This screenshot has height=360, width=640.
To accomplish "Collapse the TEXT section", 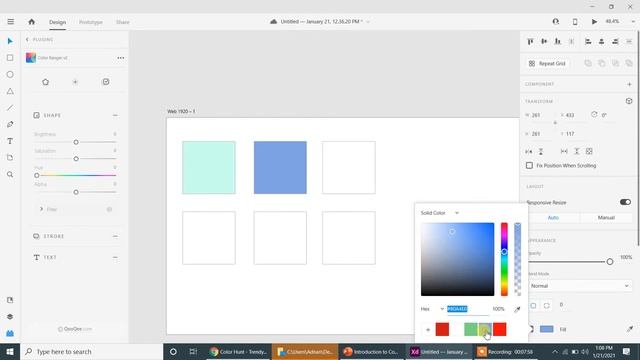I will [x=115, y=258].
